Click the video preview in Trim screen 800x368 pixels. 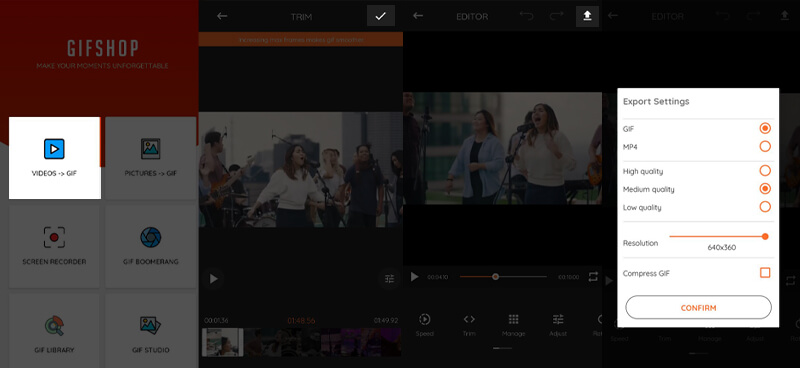[x=301, y=169]
